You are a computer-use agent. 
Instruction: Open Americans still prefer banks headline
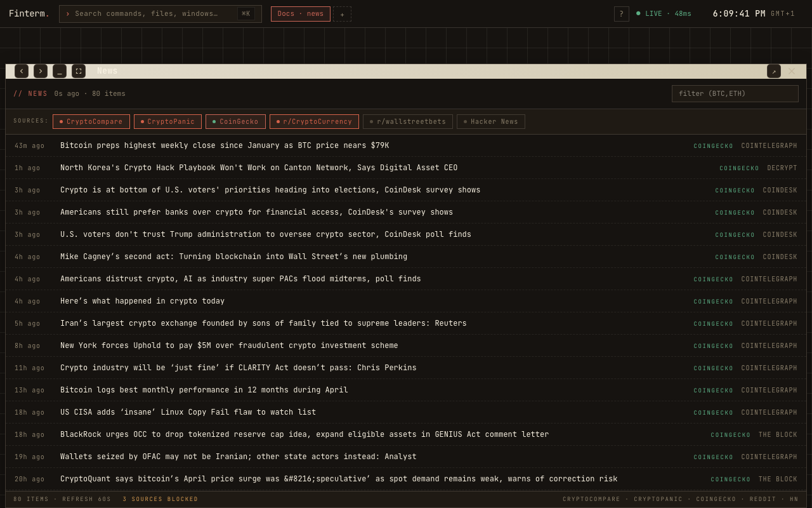[257, 213]
